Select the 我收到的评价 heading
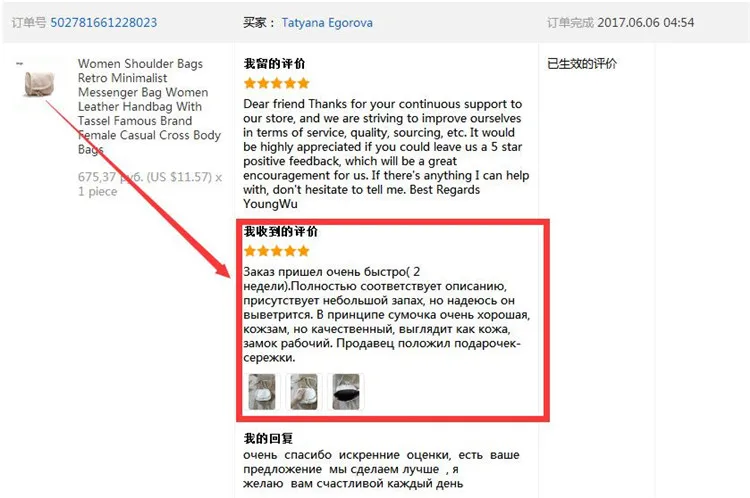Image resolution: width=750 pixels, height=498 pixels. tap(280, 232)
